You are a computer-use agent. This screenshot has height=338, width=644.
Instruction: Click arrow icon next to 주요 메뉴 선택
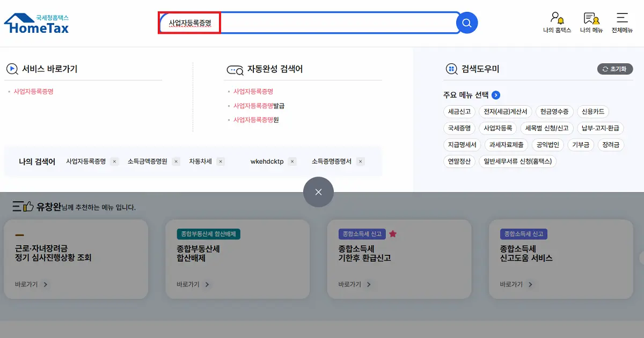pos(496,95)
